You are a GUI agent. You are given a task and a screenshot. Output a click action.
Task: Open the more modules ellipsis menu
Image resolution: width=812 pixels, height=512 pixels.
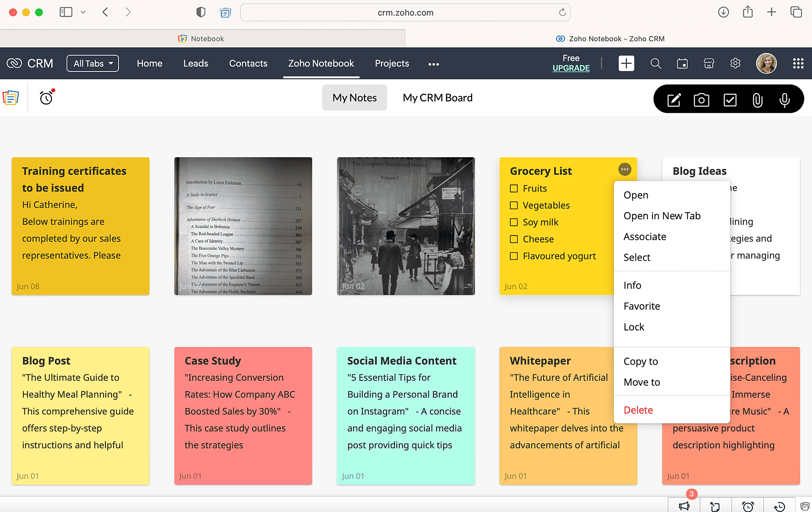tap(433, 64)
